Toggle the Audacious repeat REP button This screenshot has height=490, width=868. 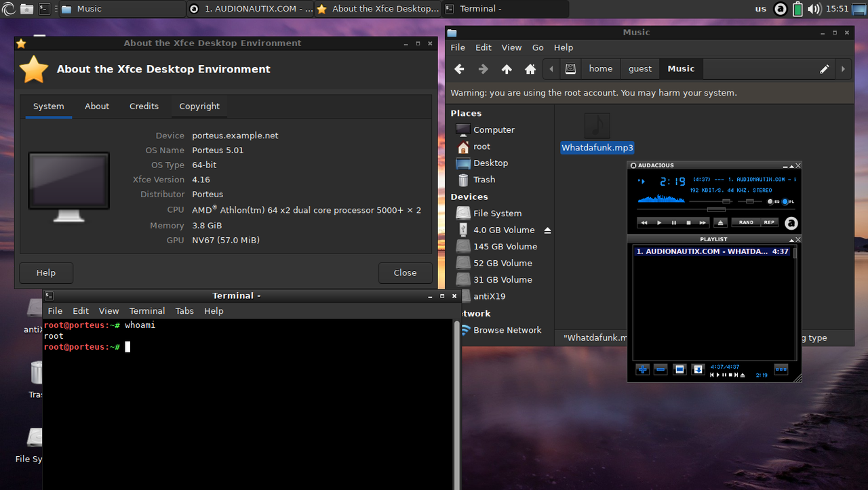coord(769,222)
